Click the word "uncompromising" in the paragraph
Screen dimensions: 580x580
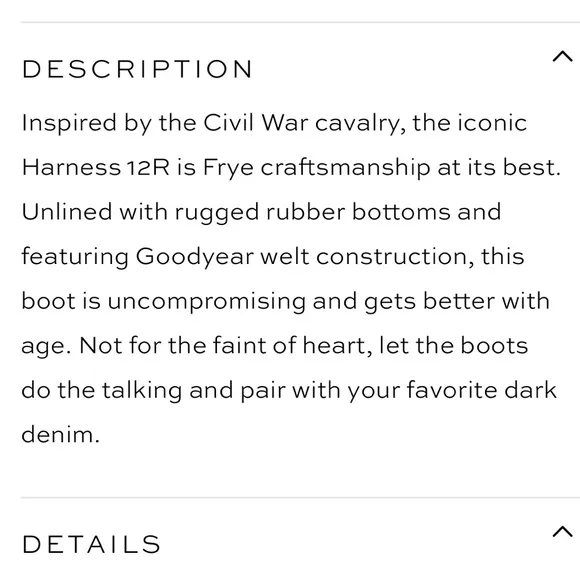[207, 302]
